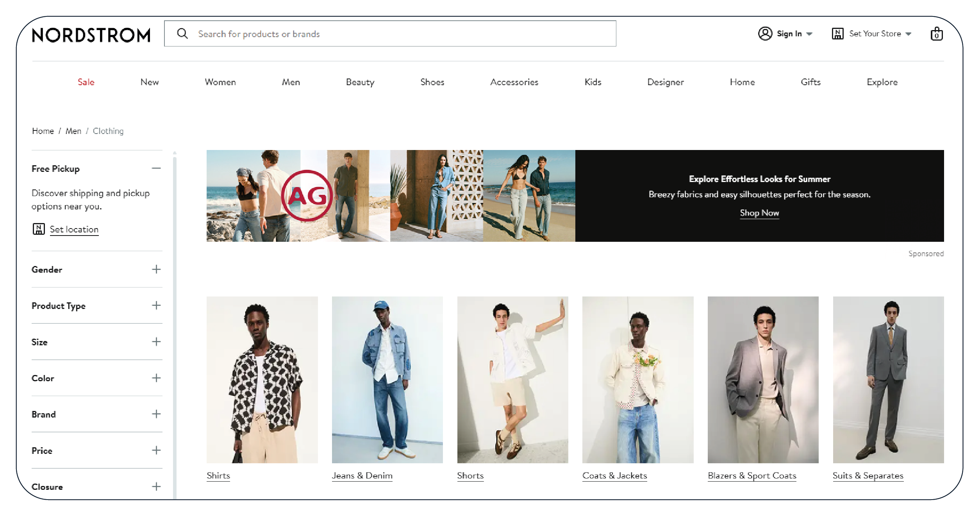The height and width of the screenshot is (516, 980).
Task: Open the shopping bag icon
Action: [936, 34]
